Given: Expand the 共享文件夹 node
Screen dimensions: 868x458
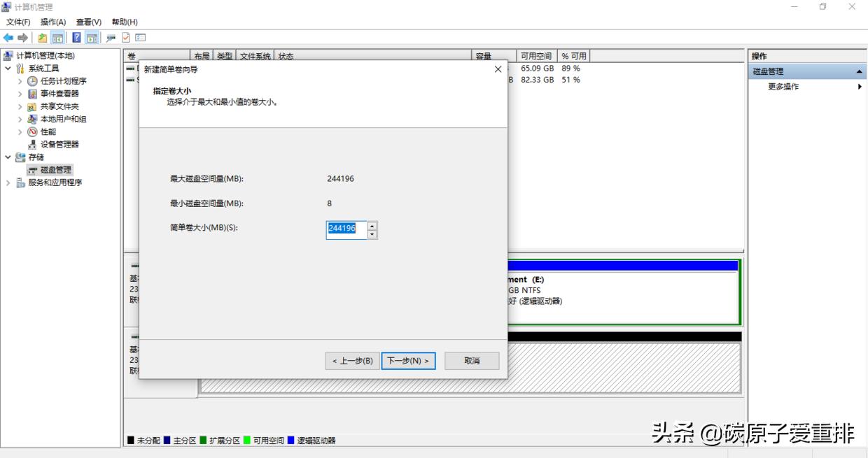Looking at the screenshot, I should (20, 107).
